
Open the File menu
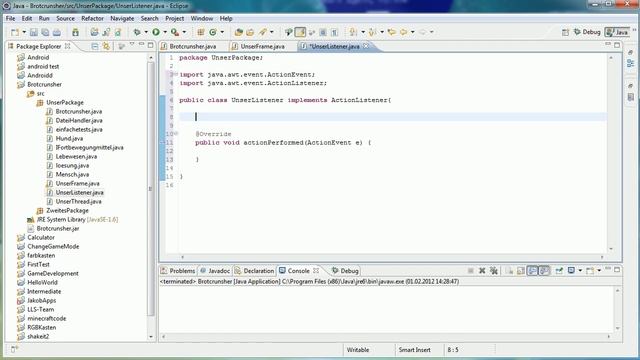coord(10,18)
